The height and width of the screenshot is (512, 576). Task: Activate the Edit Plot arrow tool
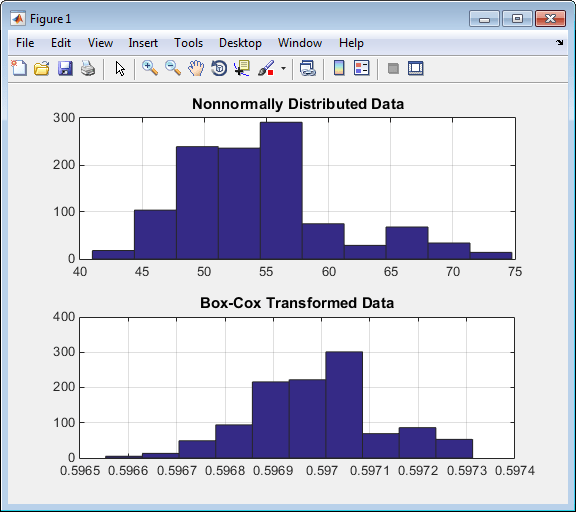click(x=120, y=68)
